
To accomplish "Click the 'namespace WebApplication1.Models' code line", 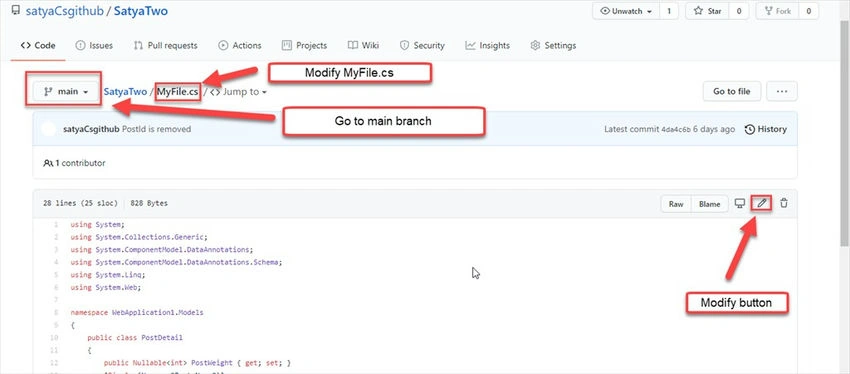I will (x=137, y=313).
